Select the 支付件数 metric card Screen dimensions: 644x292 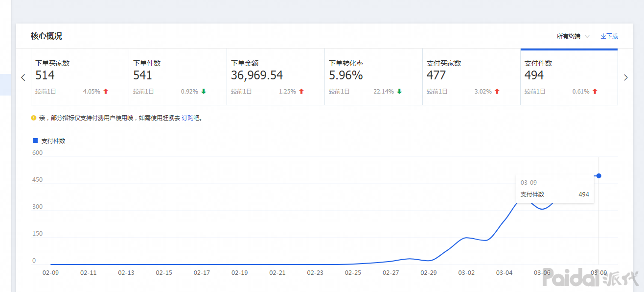point(569,77)
